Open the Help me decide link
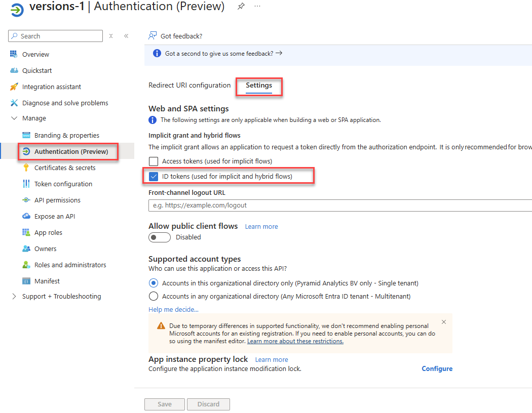The height and width of the screenshot is (413, 532). pyautogui.click(x=173, y=309)
